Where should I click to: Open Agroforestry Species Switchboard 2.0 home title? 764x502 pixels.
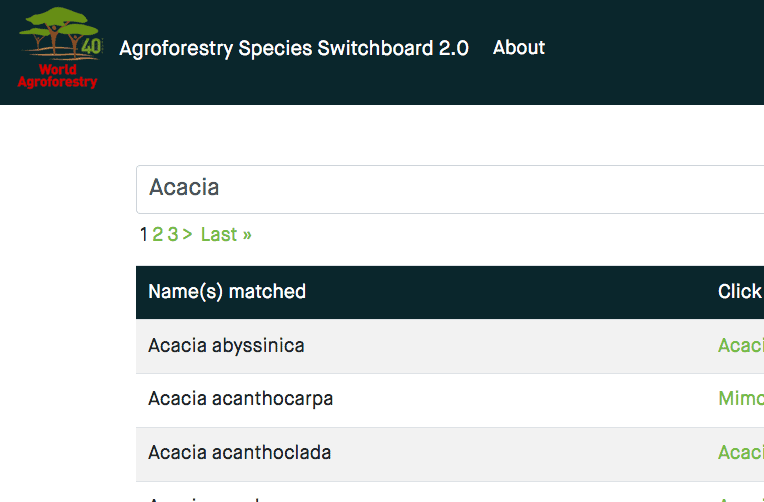click(x=294, y=48)
